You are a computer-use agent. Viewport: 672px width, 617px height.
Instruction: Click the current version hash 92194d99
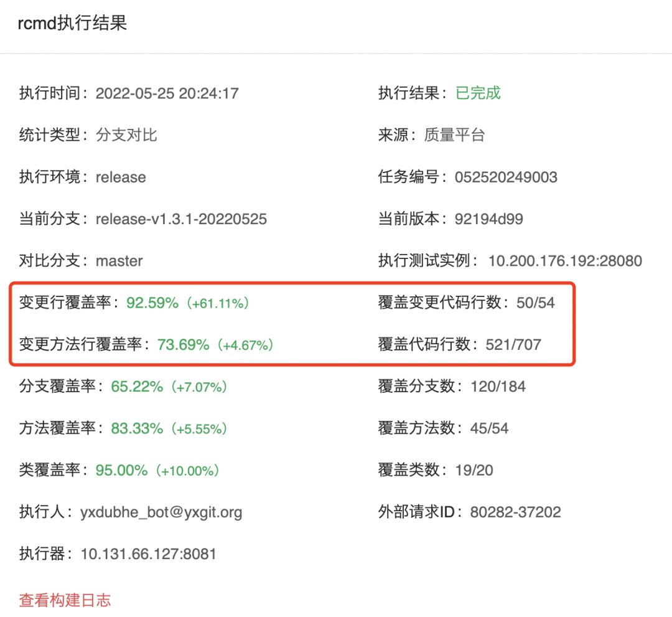click(x=489, y=219)
